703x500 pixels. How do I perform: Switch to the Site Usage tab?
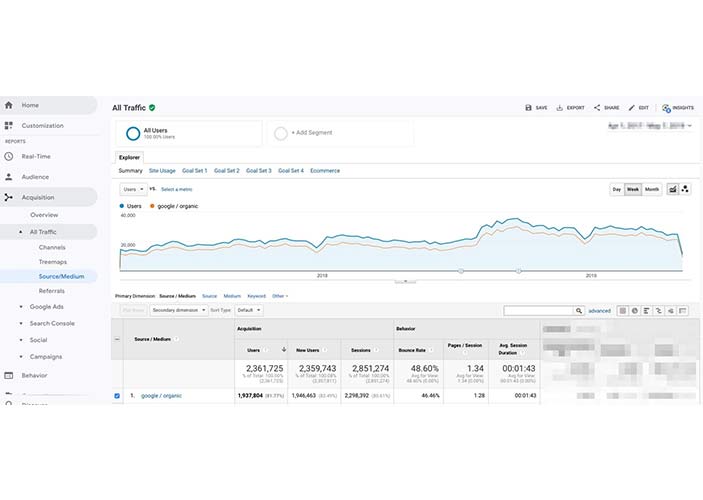[x=162, y=171]
